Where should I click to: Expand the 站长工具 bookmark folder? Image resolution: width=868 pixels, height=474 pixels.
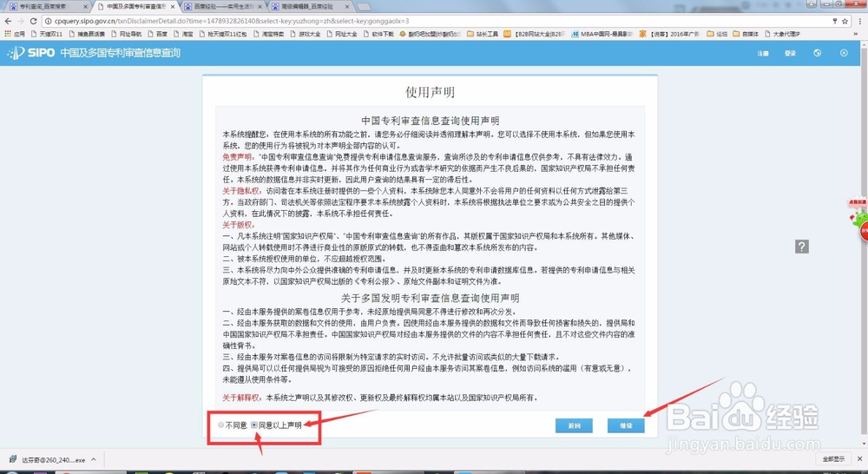tap(482, 34)
